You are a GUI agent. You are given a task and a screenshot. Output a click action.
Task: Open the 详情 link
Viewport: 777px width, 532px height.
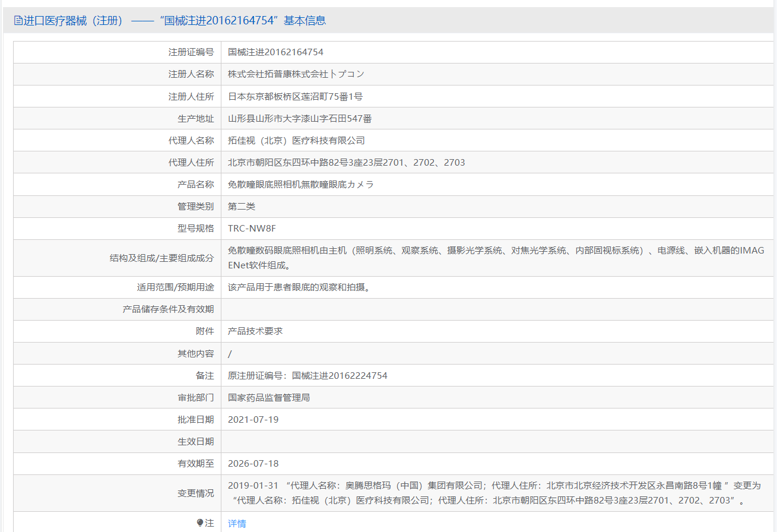237,524
